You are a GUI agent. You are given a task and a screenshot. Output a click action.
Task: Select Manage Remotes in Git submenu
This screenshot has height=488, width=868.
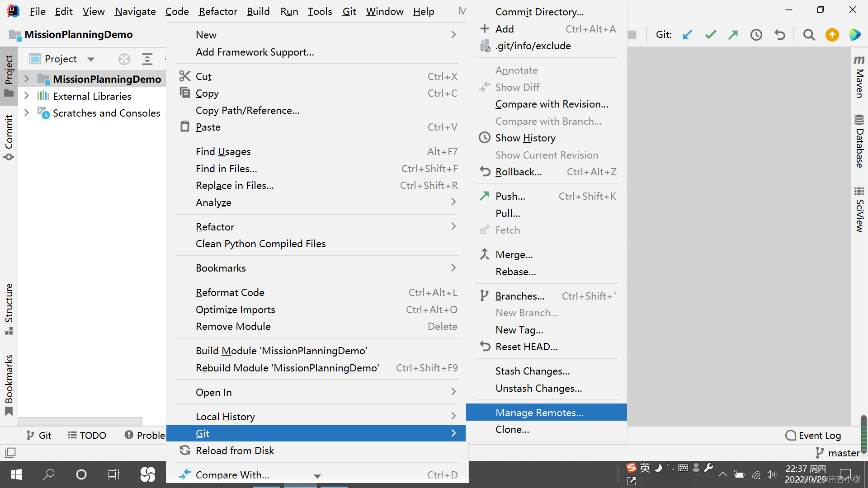pyautogui.click(x=547, y=413)
